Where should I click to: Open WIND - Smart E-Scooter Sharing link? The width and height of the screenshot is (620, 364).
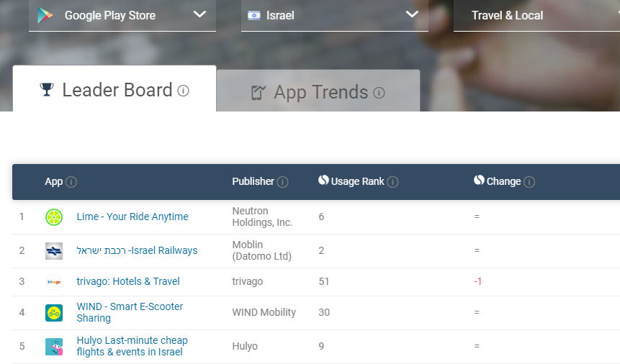130,312
